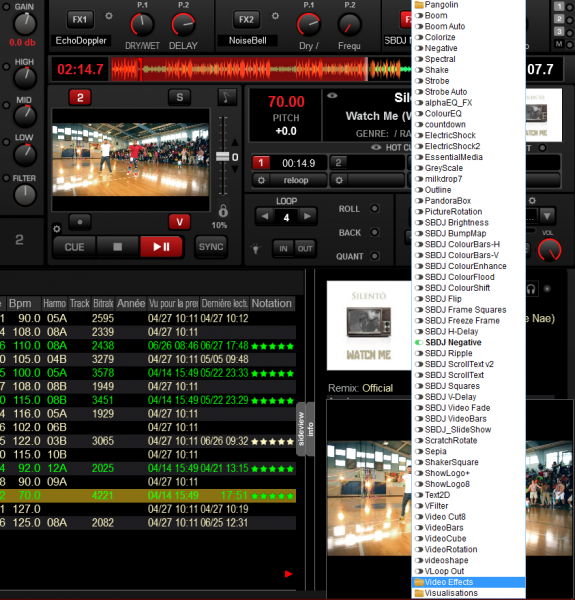Screen dimensions: 575x600
Task: Turn the LOW EQ knob
Action: 25,155
